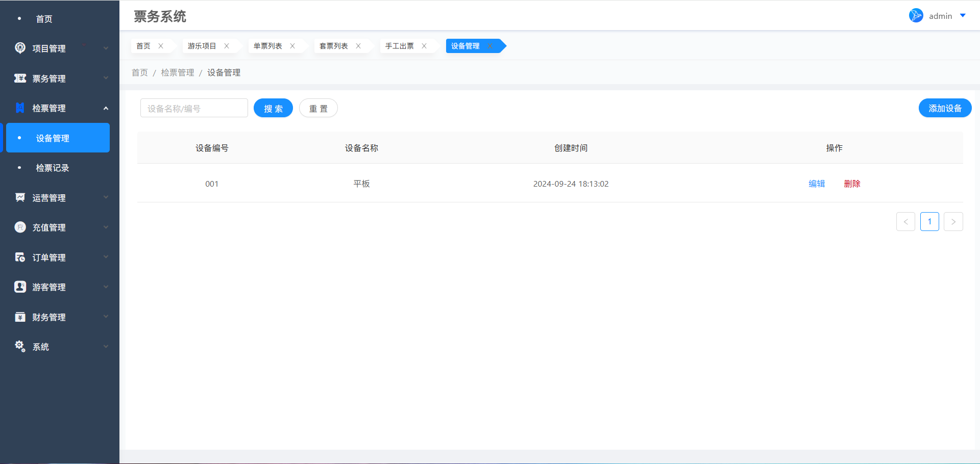Image resolution: width=980 pixels, height=464 pixels.
Task: Close the 首页 tab
Action: click(161, 46)
